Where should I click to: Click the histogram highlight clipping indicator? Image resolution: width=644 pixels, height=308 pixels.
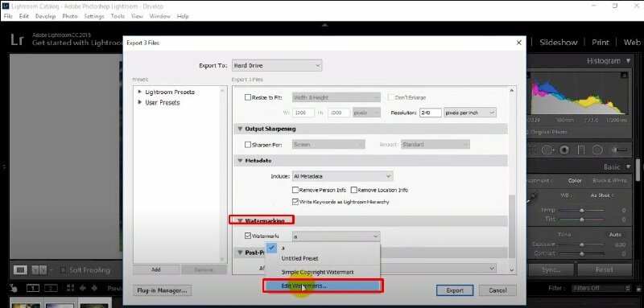point(625,75)
